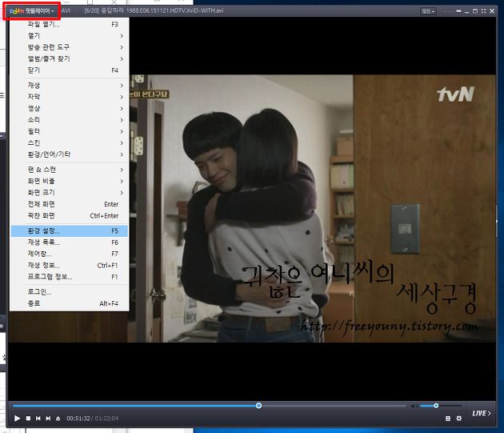Open the 화면 비율 submenu

[70, 181]
